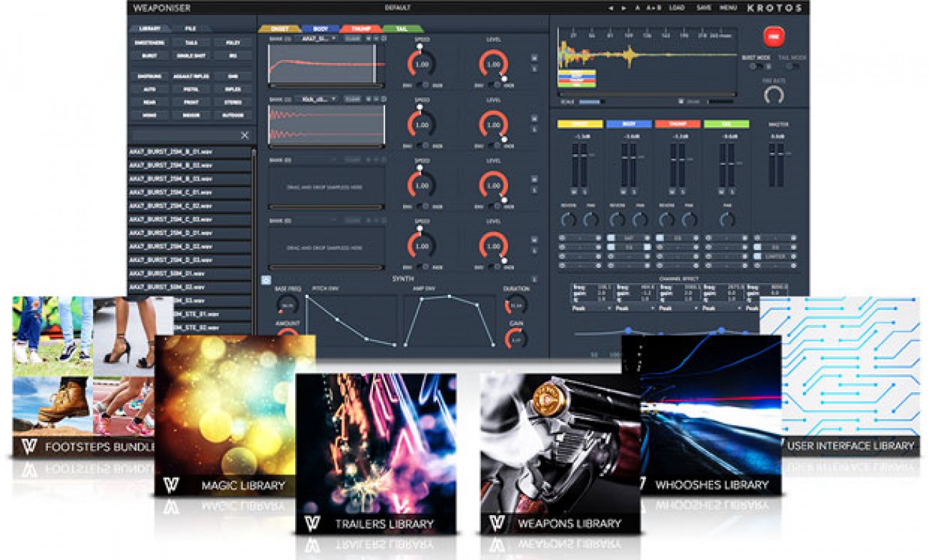Enable the SAT effect on Body channel
Image resolution: width=929 pixels, height=560 pixels.
612,237
